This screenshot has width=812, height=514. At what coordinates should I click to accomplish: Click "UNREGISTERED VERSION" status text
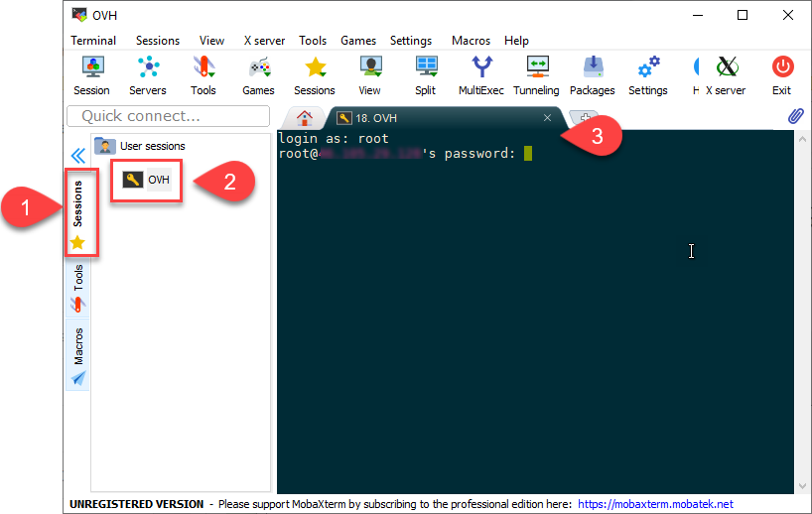[137, 504]
